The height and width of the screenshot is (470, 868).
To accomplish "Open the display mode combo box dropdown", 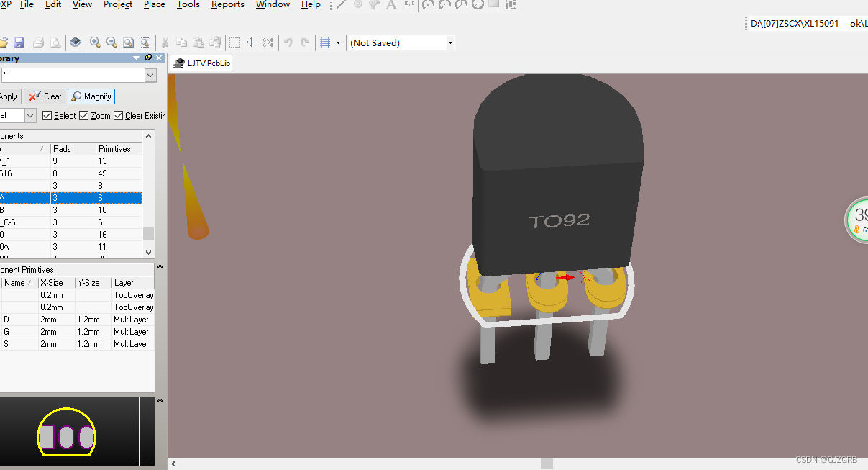I will coord(29,115).
